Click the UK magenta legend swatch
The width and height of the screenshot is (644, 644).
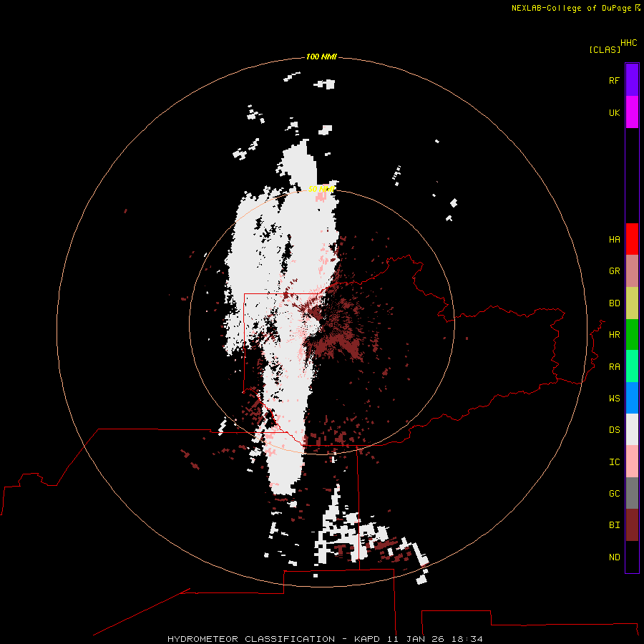pyautogui.click(x=632, y=112)
